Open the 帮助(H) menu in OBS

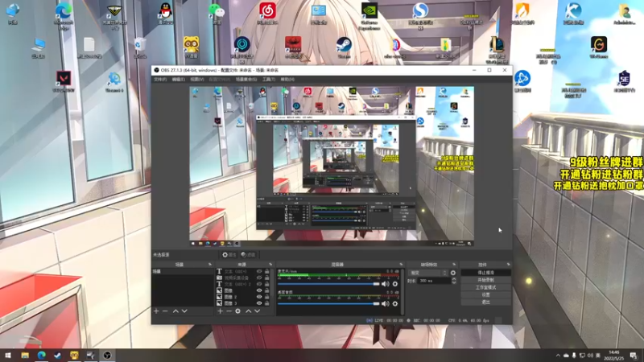pos(287,79)
